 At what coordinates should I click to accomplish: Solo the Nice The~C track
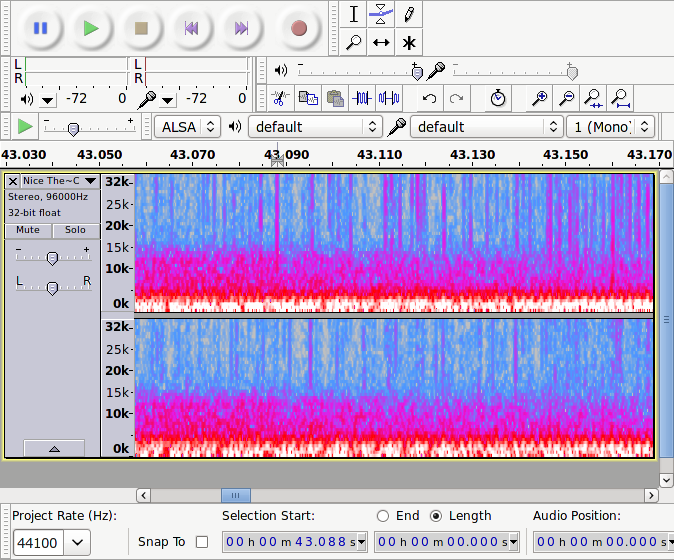(76, 230)
